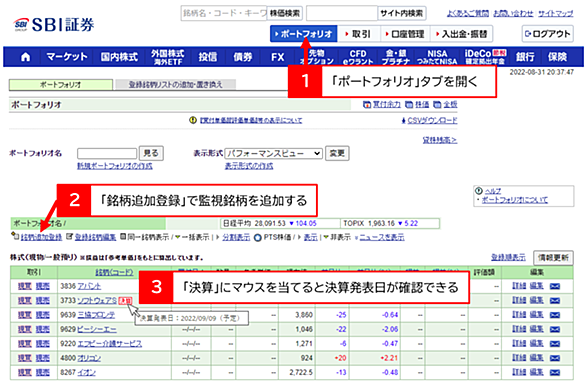Open the mail alert icon for 9639 三協フロンテ

click(x=555, y=315)
